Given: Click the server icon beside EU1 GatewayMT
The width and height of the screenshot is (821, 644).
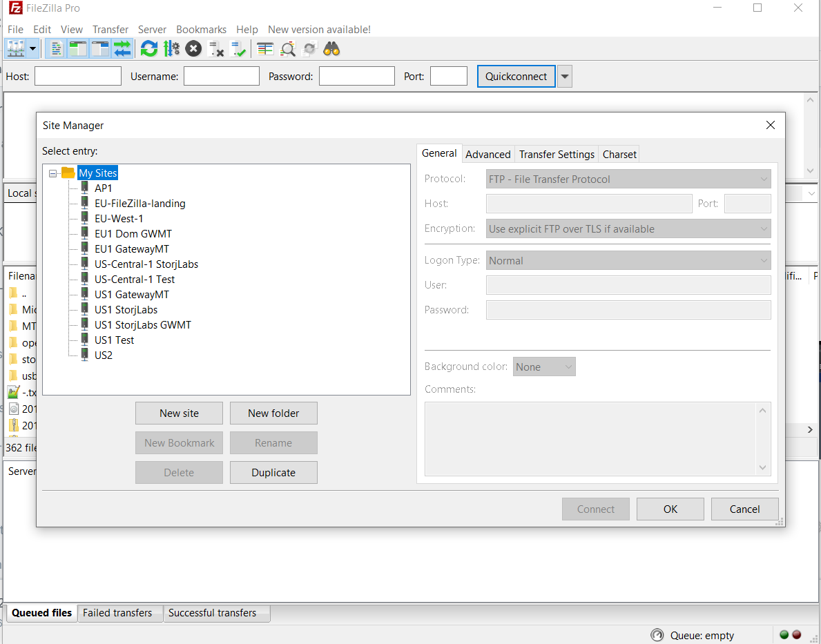Looking at the screenshot, I should pyautogui.click(x=84, y=248).
